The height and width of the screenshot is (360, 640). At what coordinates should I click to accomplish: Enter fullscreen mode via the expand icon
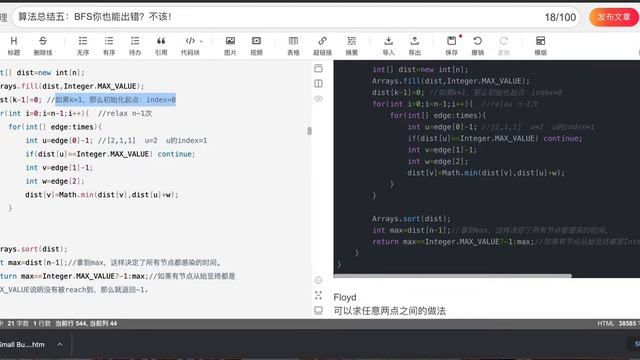coord(318,295)
